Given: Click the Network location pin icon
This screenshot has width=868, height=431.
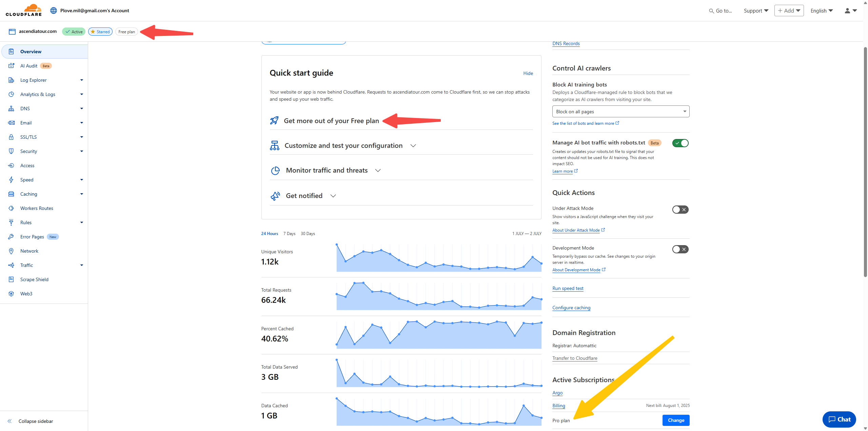Looking at the screenshot, I should [11, 251].
